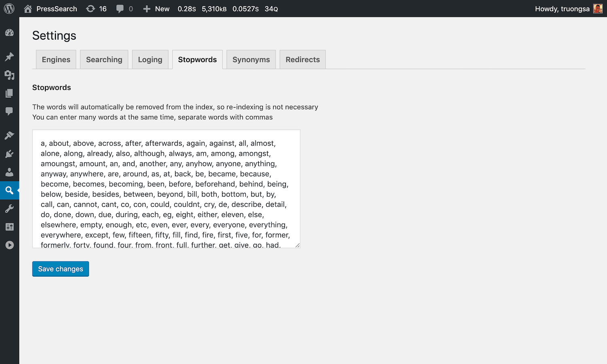Image resolution: width=607 pixels, height=364 pixels.
Task: Click the collapse menu play icon
Action: [9, 245]
